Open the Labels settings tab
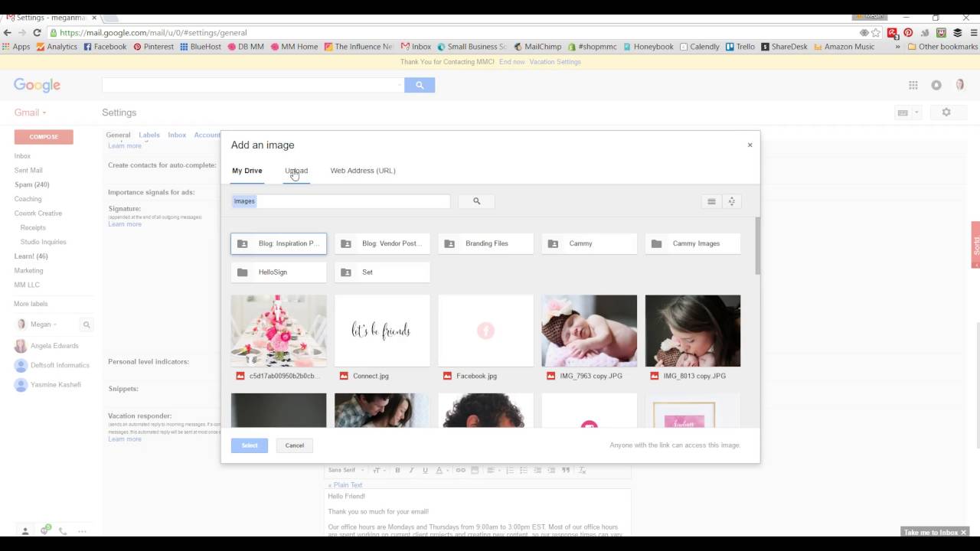Viewport: 980px width, 551px height. (x=149, y=135)
